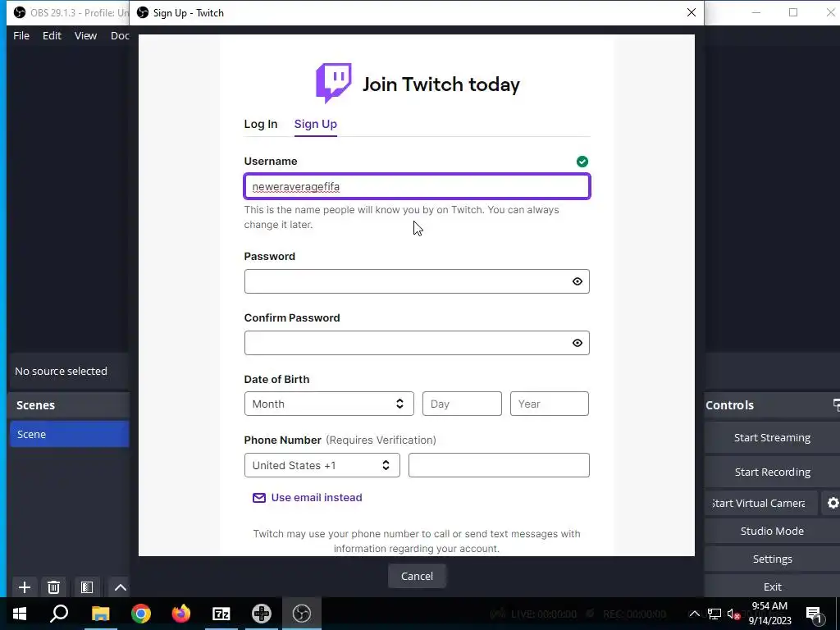Click the Day input field
Image resolution: width=840 pixels, height=630 pixels.
(x=462, y=404)
